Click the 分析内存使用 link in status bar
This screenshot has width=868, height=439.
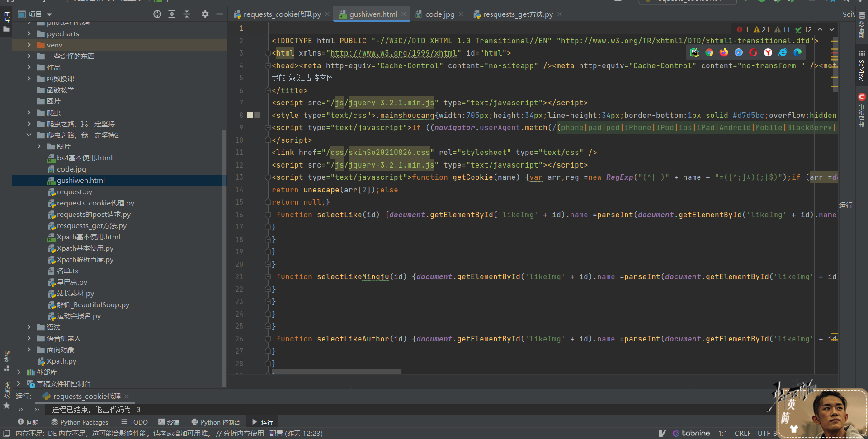pos(243,434)
